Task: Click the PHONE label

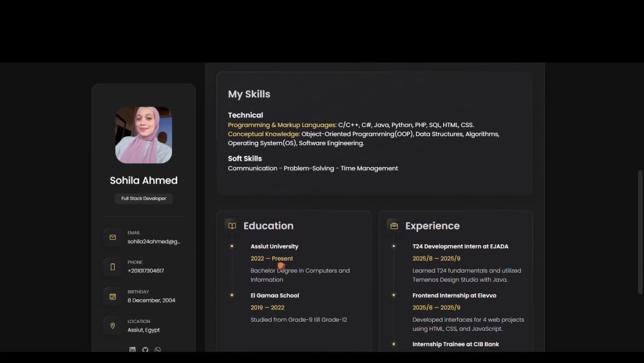Action: pyautogui.click(x=135, y=262)
